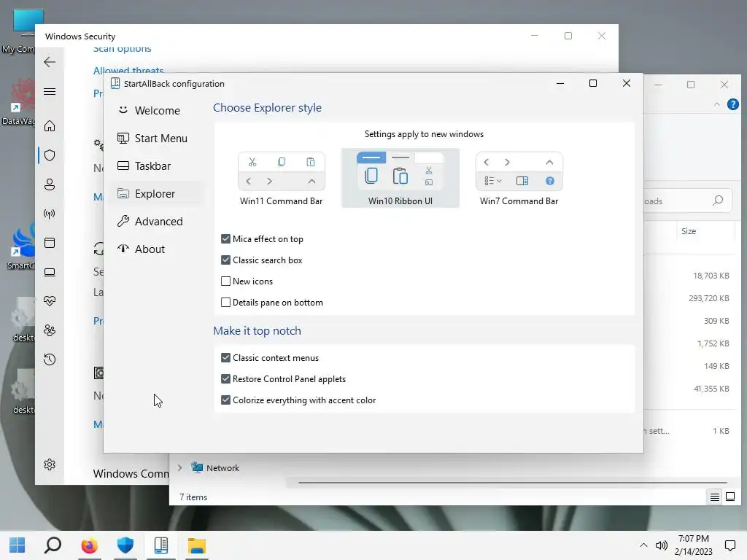747x560 pixels.
Task: Open the notification center icon
Action: click(x=729, y=545)
